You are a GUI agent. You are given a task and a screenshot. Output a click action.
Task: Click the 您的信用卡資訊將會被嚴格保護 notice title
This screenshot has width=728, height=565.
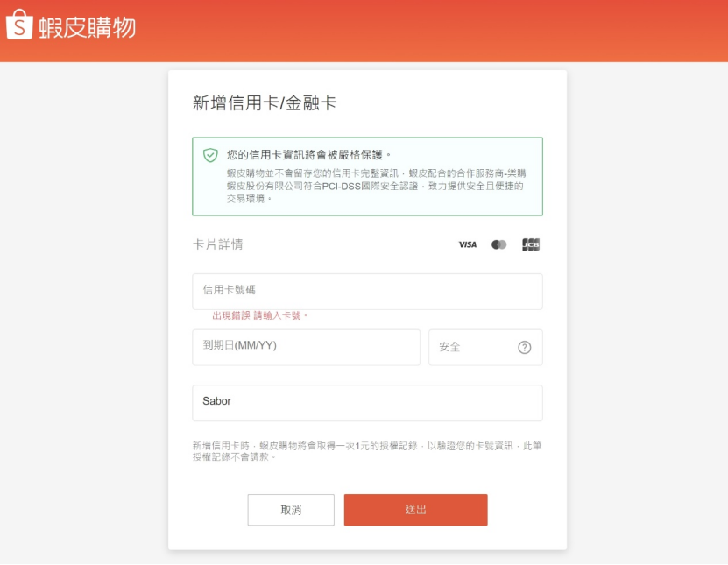308,154
